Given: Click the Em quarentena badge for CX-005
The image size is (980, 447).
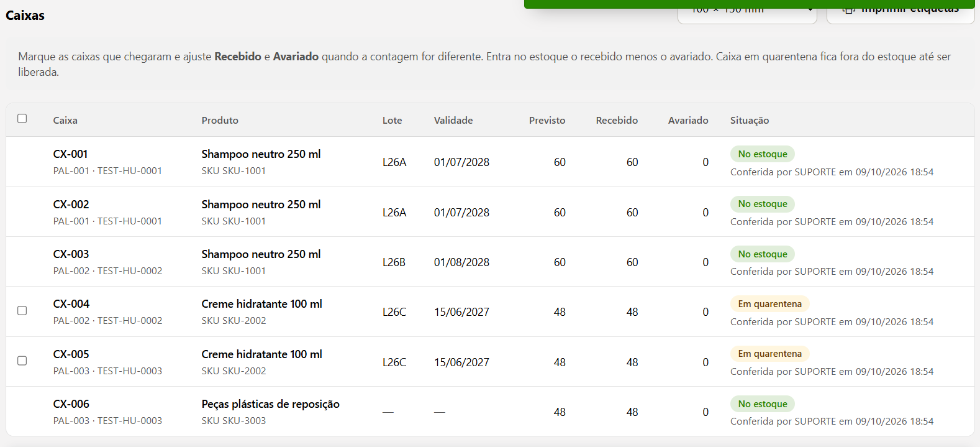Looking at the screenshot, I should coord(769,354).
